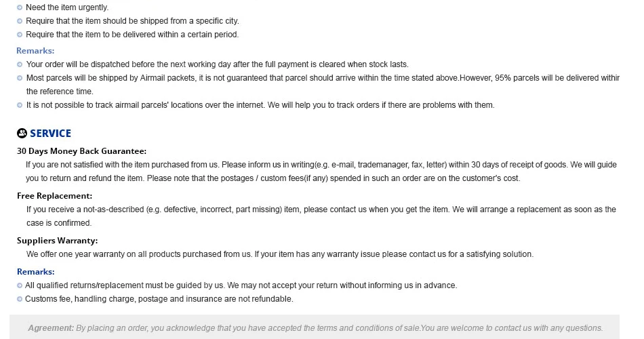Click the 'Free Replacement' heading
Viewport: 644px width, 339px height.
(x=55, y=196)
